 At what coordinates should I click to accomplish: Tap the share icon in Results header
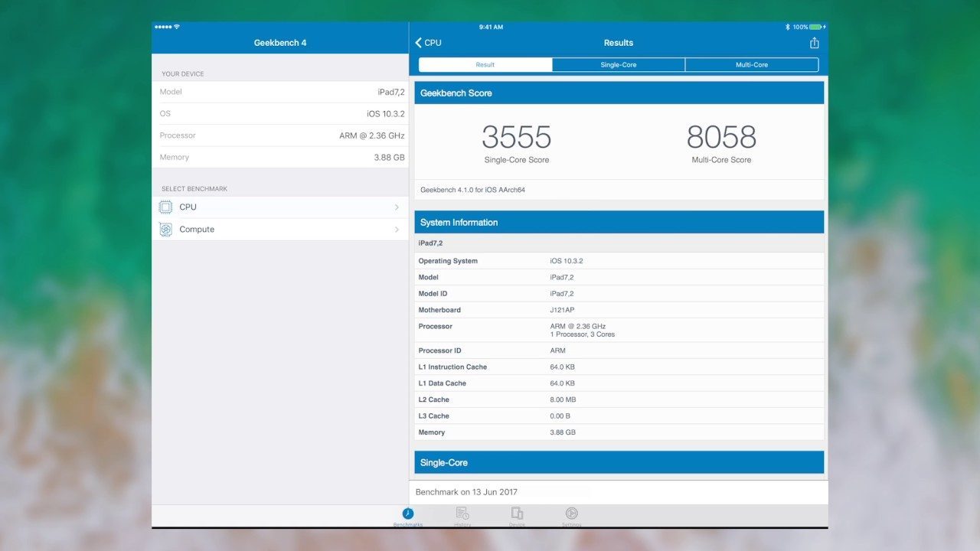point(814,43)
